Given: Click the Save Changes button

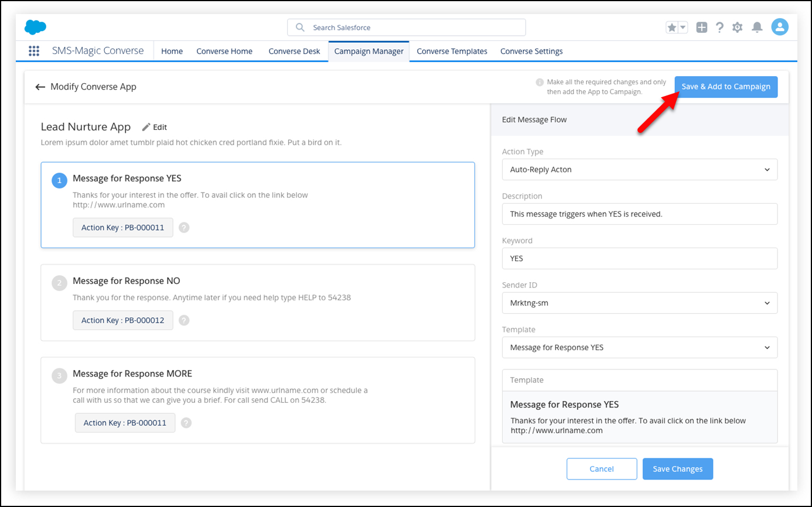Looking at the screenshot, I should pos(678,469).
